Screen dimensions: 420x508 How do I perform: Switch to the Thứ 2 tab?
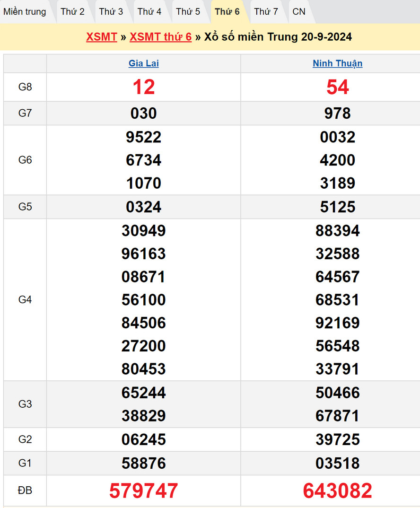pos(72,12)
